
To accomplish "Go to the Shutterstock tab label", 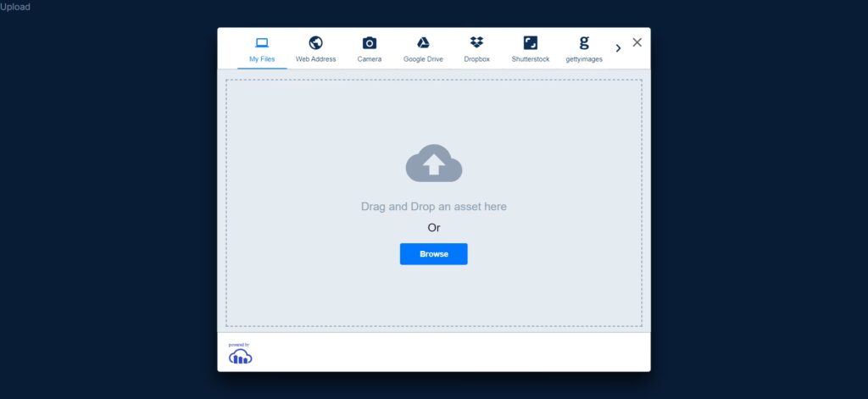I will point(531,59).
